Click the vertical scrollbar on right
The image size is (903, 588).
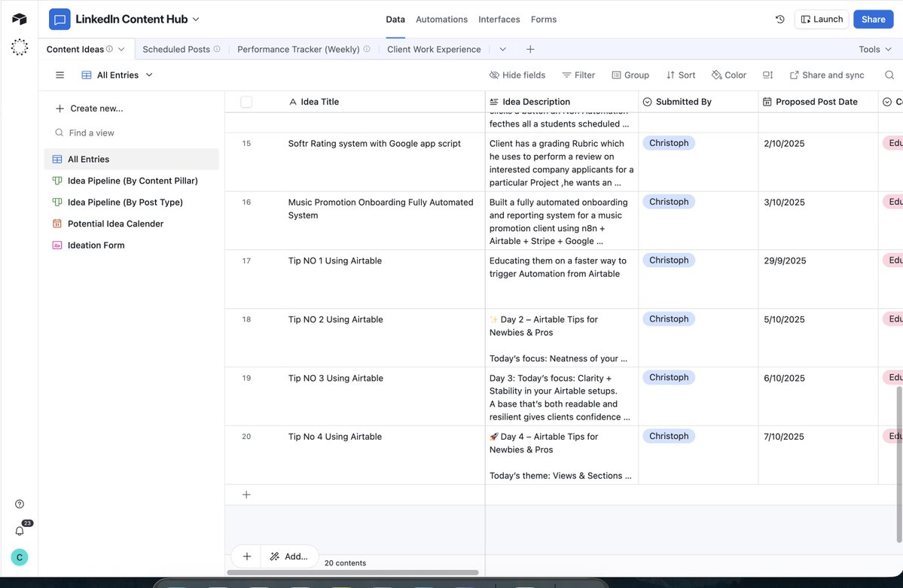(x=899, y=465)
